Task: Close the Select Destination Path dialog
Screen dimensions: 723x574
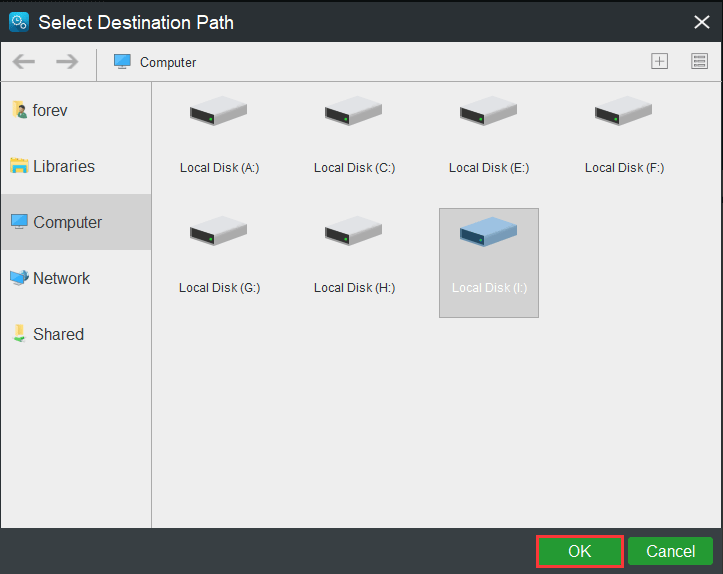Action: point(701,22)
